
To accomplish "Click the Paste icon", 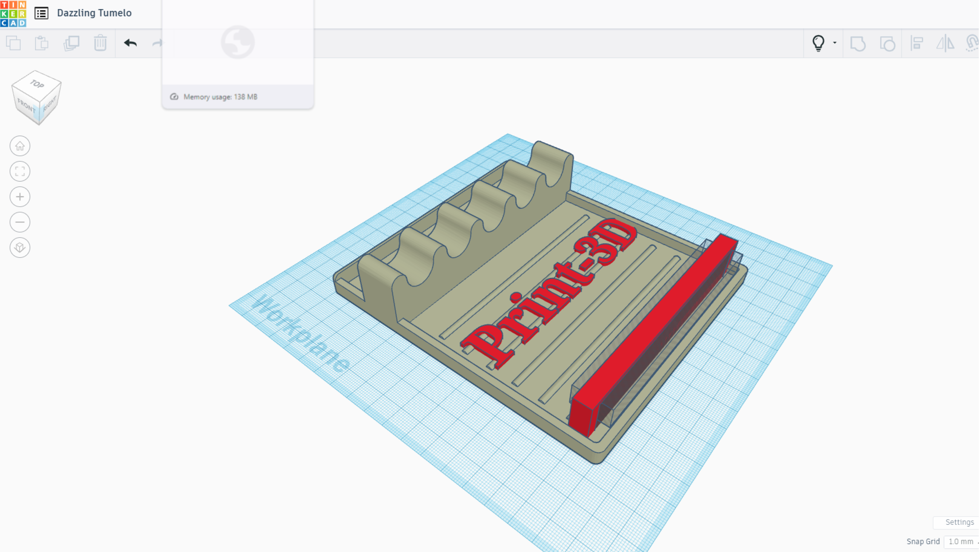I will coord(42,43).
